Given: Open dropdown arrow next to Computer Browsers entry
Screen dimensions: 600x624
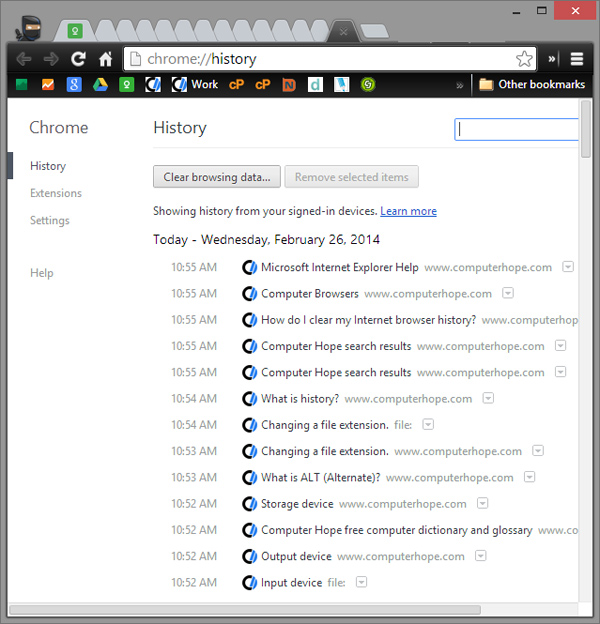Looking at the screenshot, I should [507, 293].
